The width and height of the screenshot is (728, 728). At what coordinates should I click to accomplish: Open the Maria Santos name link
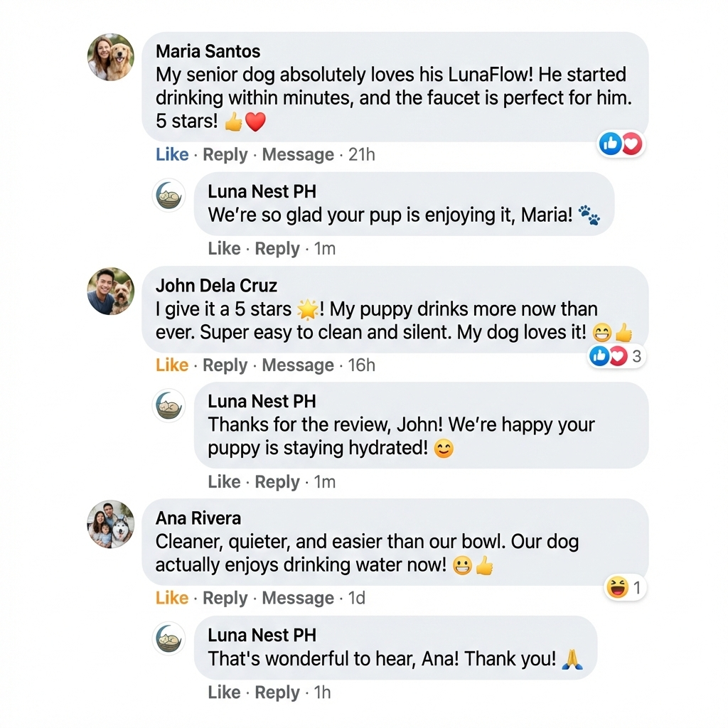pyautogui.click(x=208, y=51)
